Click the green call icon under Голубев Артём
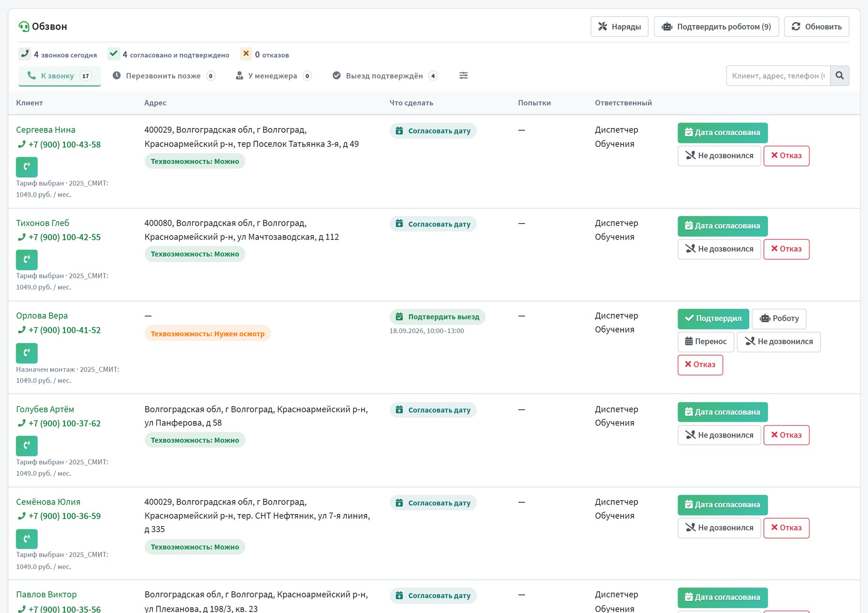 tap(27, 446)
